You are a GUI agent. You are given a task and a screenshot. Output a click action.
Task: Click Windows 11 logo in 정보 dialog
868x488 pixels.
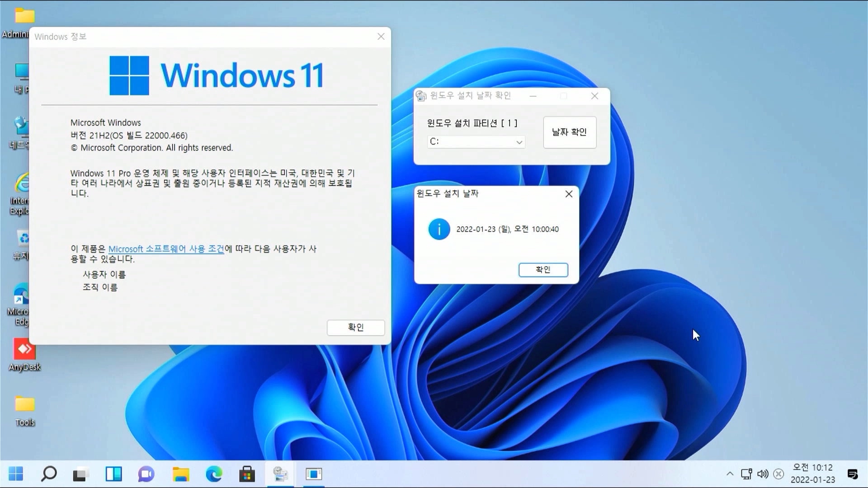[217, 75]
